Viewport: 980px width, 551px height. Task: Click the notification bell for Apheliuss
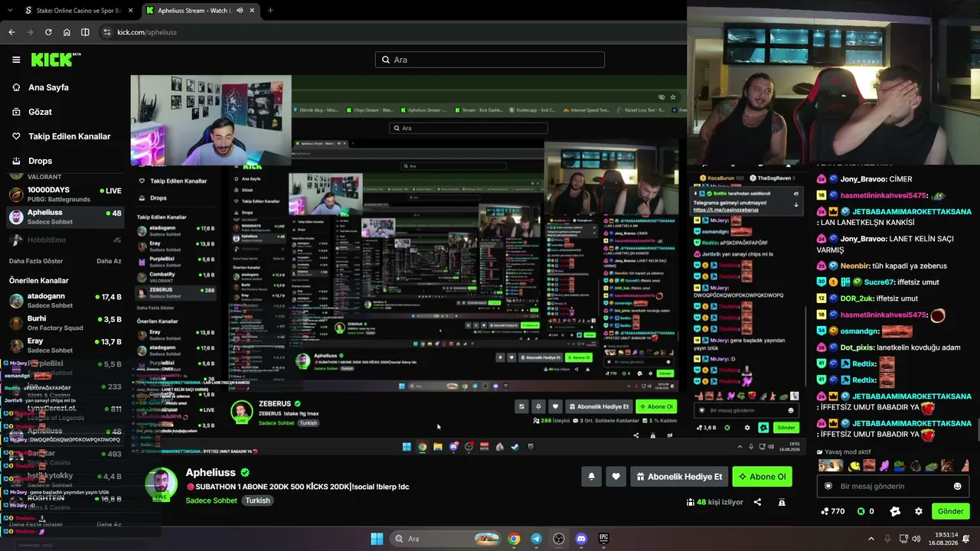tap(591, 477)
